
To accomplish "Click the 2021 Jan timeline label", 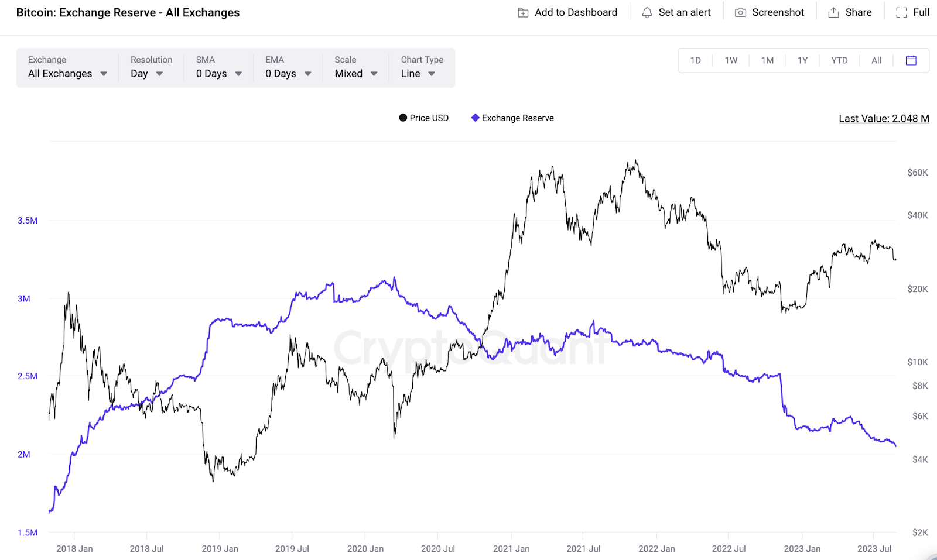I will click(x=511, y=549).
